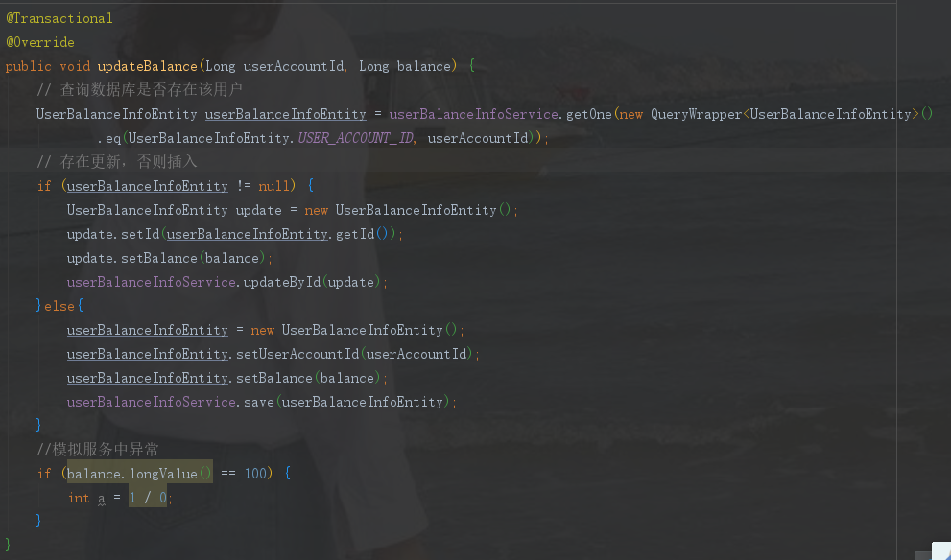Click the 'update' variable in its declaration line

coord(258,210)
